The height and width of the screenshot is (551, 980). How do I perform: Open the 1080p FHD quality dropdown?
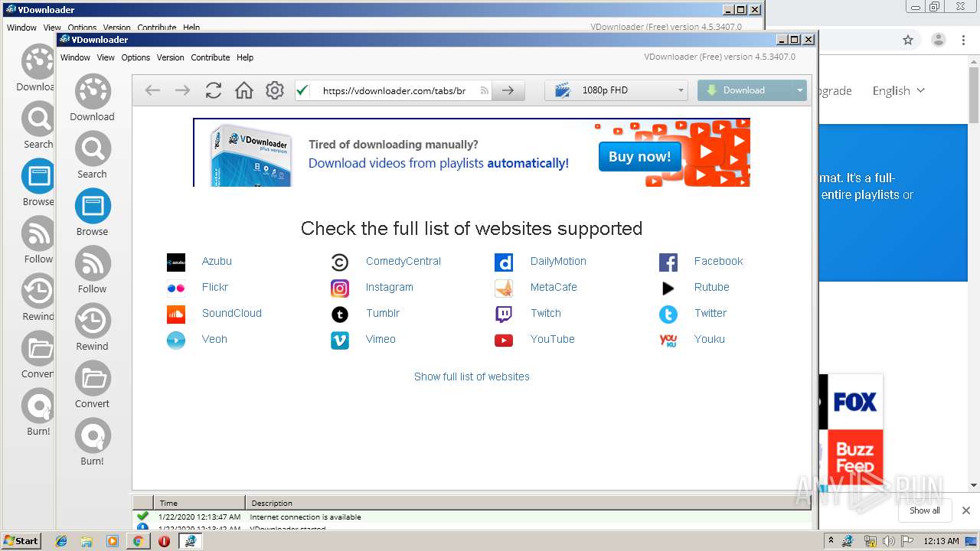(x=616, y=90)
